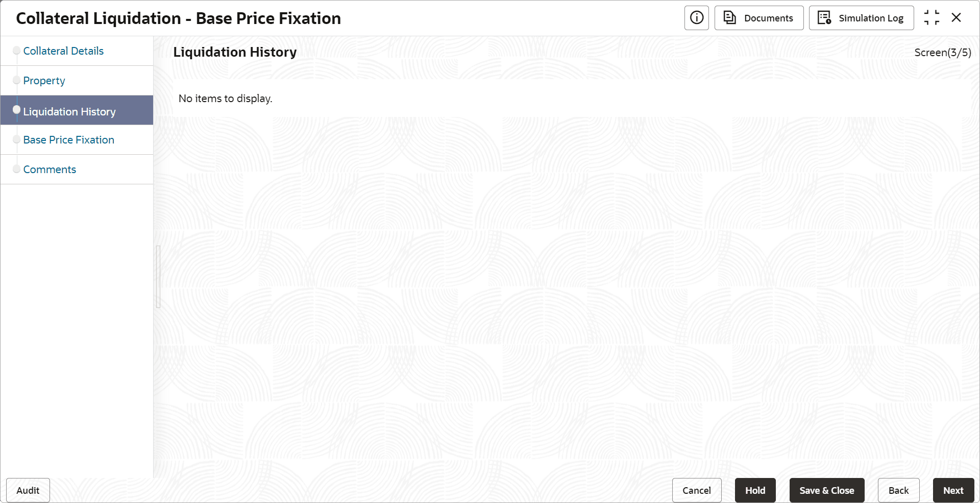Open the Collateral Details step
This screenshot has height=503, width=980.
[63, 51]
